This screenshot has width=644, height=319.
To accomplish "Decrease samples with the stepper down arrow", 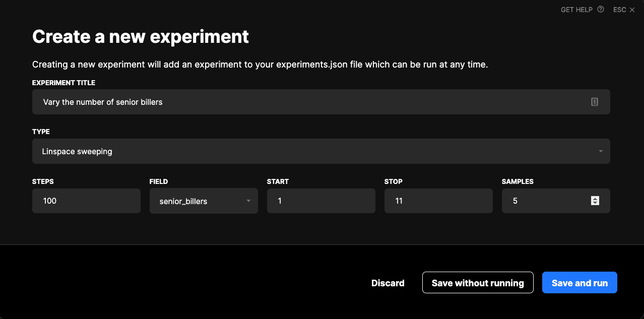I will [x=595, y=203].
